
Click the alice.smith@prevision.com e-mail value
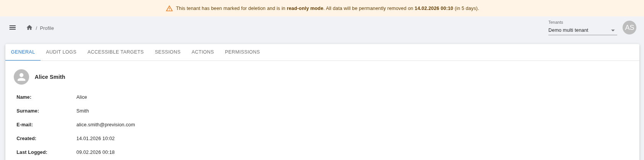[106, 125]
